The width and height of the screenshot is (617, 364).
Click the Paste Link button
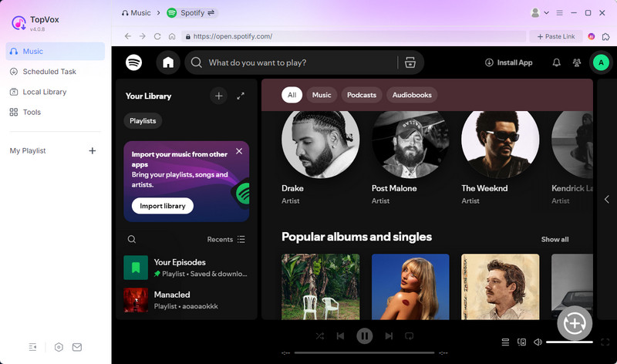[555, 36]
